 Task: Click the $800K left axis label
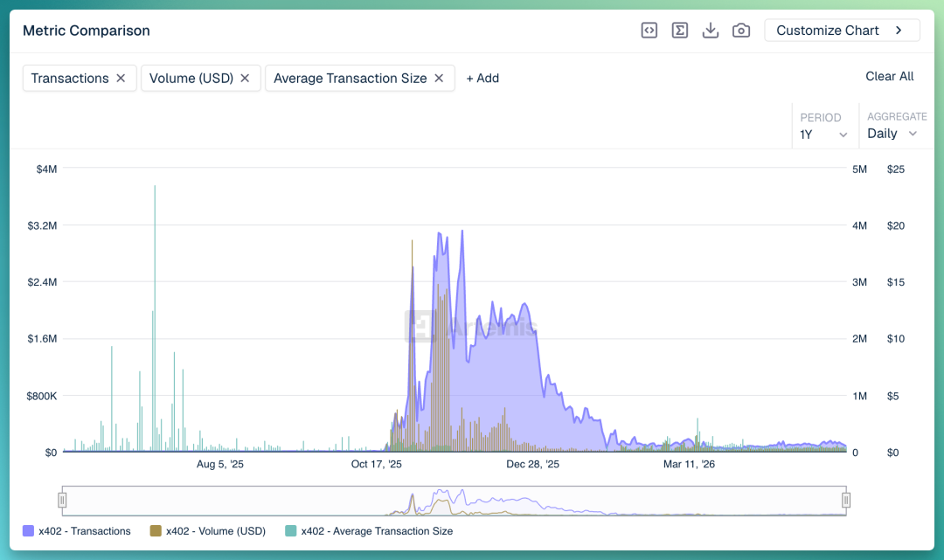pyautogui.click(x=42, y=396)
